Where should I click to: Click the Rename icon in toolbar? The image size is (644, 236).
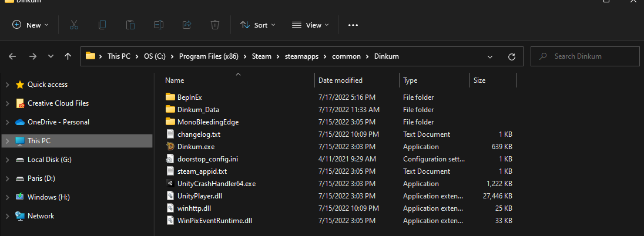tap(159, 25)
